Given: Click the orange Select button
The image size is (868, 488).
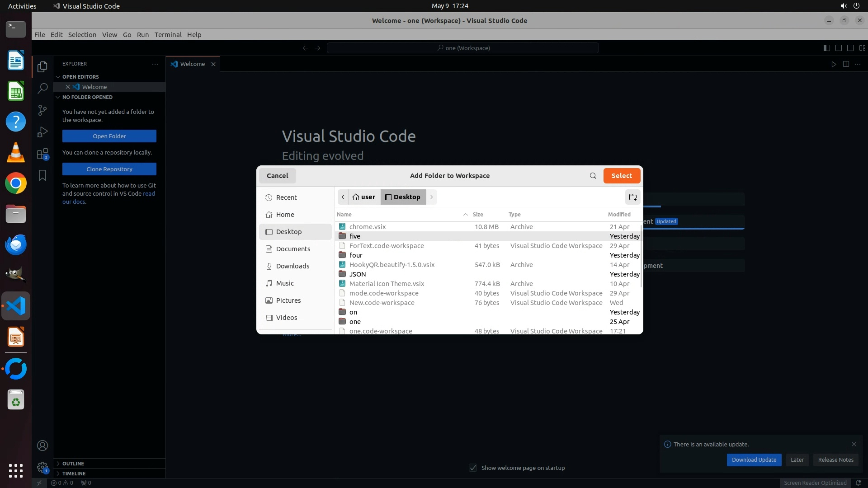Looking at the screenshot, I should click(x=622, y=176).
